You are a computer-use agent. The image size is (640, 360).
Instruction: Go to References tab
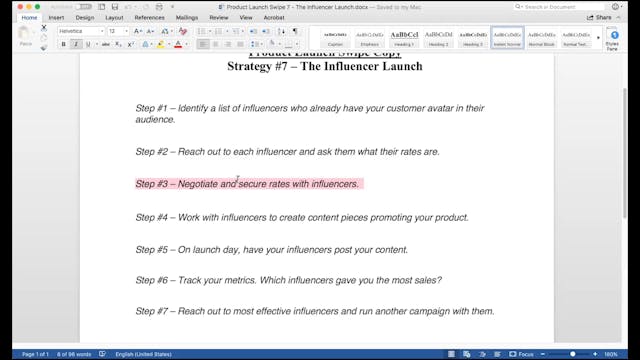point(149,18)
